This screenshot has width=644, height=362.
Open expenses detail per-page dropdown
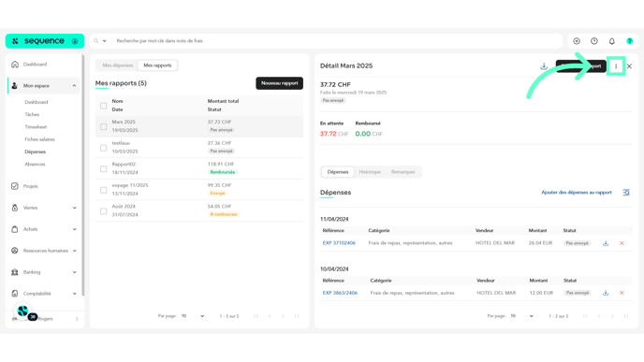[521, 316]
